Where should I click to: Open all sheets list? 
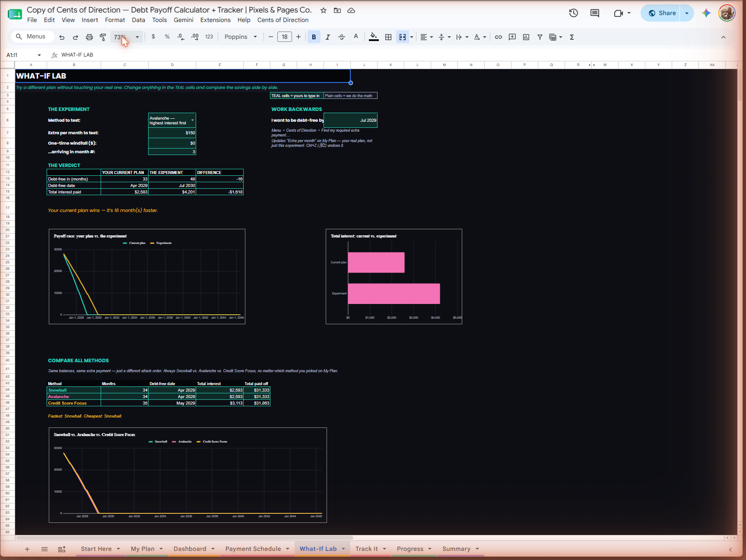(44, 549)
